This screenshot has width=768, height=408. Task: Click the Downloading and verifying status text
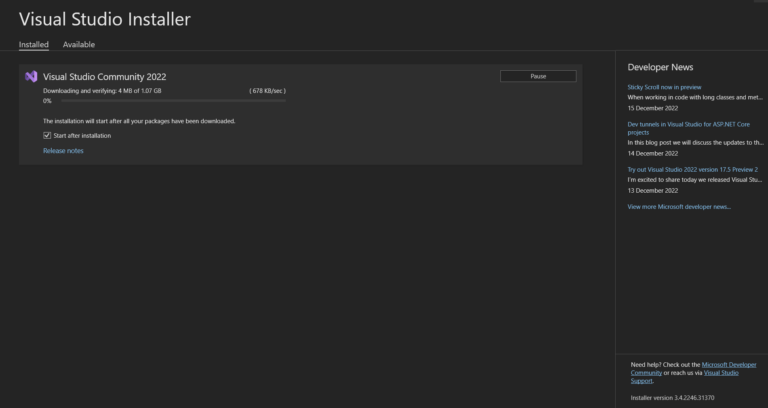coord(101,91)
